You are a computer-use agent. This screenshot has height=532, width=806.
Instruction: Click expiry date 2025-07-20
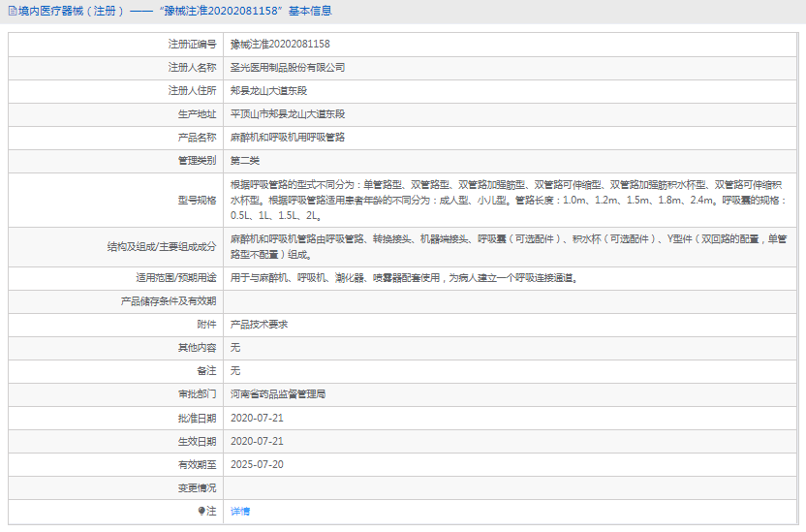257,465
